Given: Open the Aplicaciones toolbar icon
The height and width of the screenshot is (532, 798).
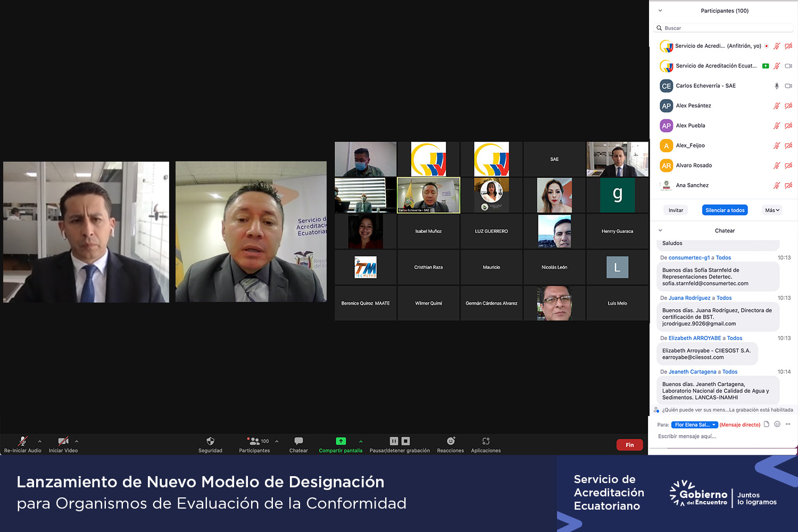Looking at the screenshot, I should click(486, 441).
